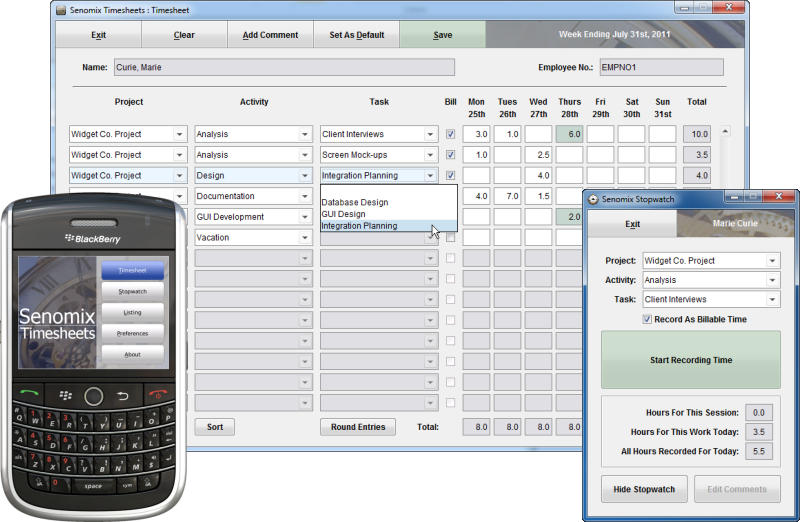Click Week Ending July 31st, 2011 header

tap(614, 34)
